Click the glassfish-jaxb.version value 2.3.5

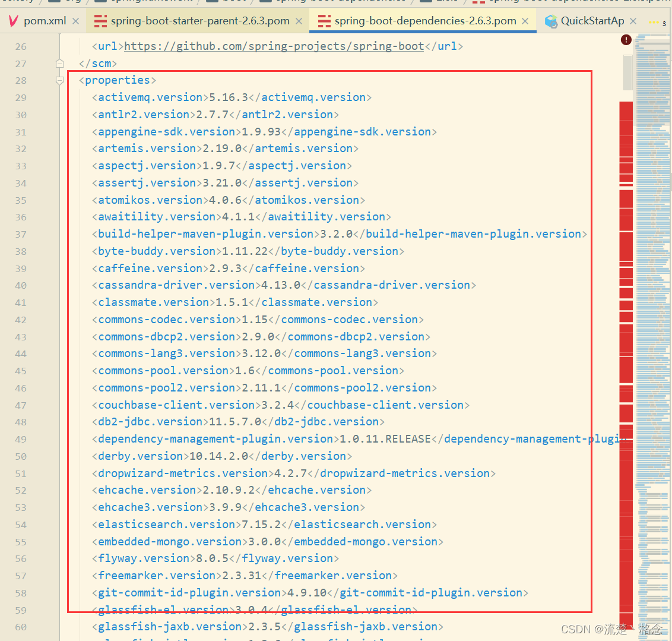[264, 626]
